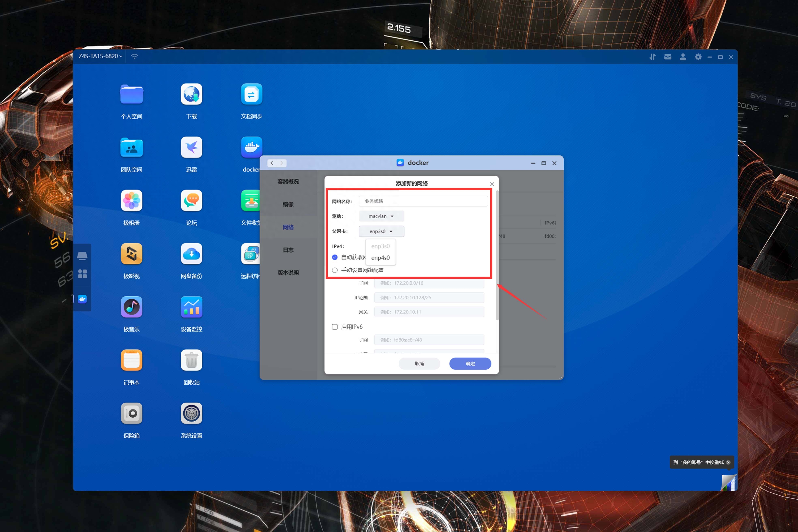Image resolution: width=798 pixels, height=532 pixels.
Task: Open the 系统设置 system settings app
Action: 191,413
